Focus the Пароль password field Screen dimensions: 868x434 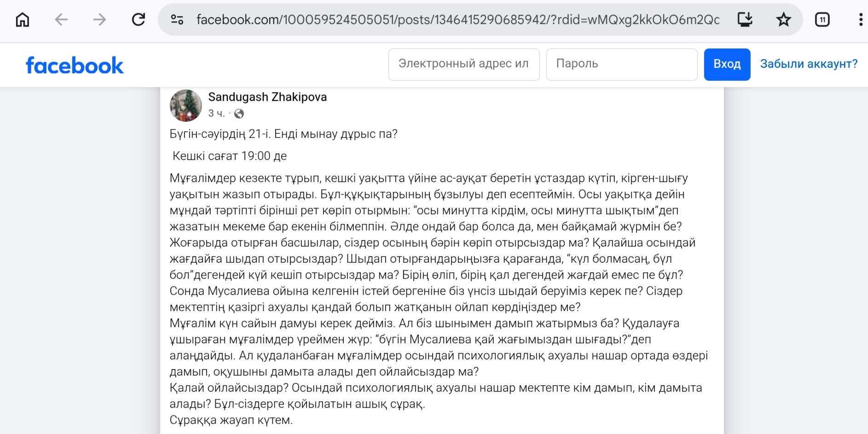tap(621, 64)
